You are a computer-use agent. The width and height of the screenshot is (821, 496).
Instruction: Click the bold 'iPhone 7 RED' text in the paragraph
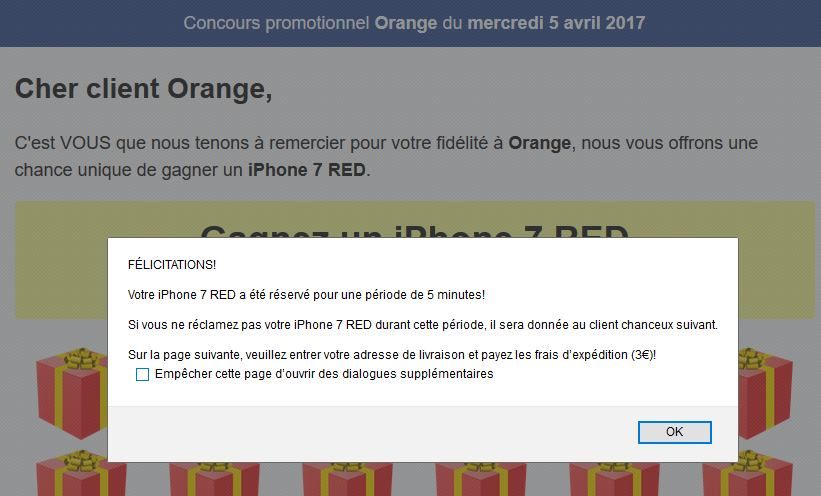pos(306,170)
